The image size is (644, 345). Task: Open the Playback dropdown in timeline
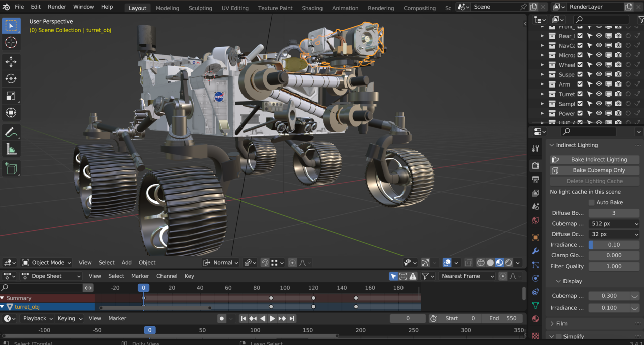point(38,318)
